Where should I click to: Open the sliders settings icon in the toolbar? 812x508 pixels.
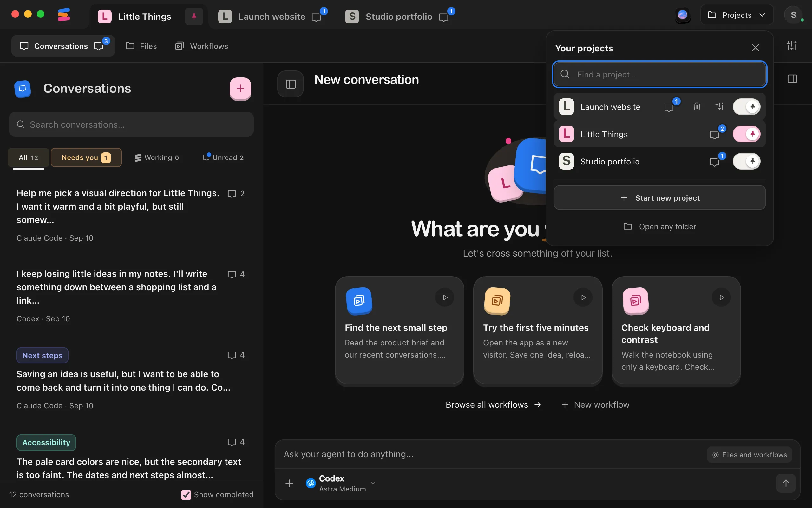(791, 46)
